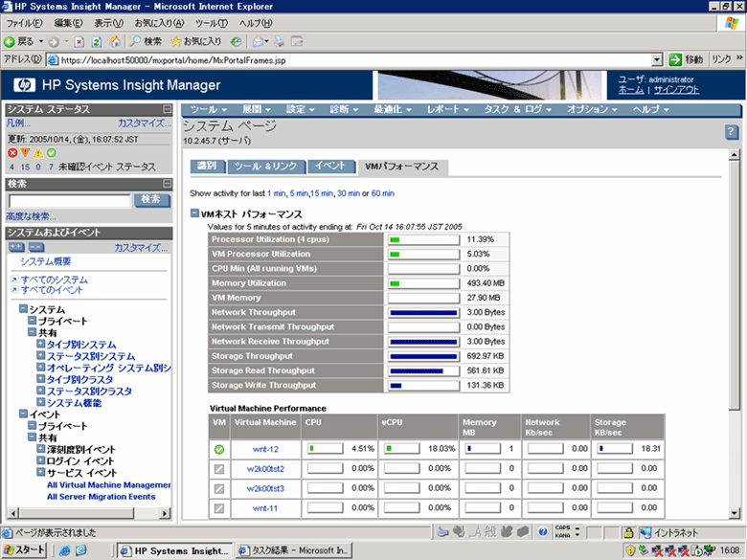Expand タイプ別システム tree node
Viewport: 747px width, 560px height.
[x=41, y=344]
